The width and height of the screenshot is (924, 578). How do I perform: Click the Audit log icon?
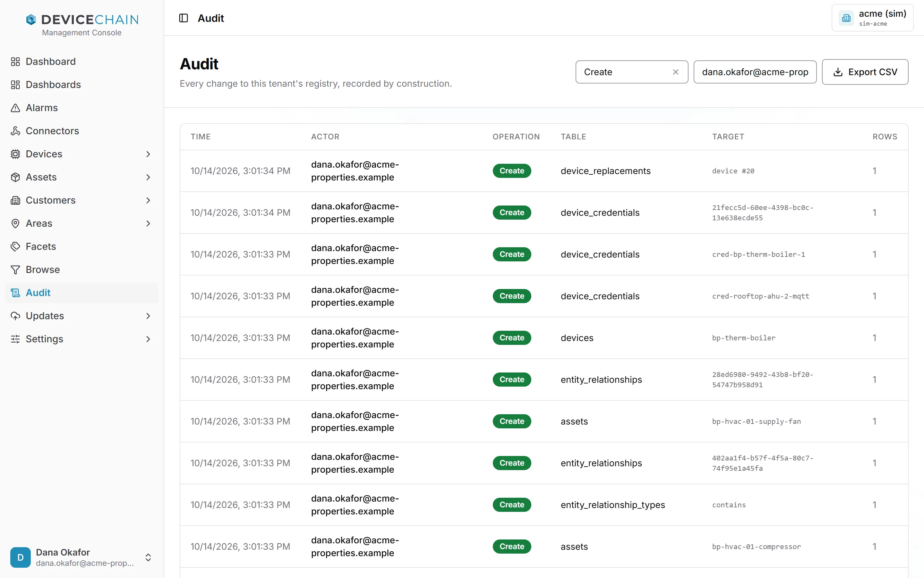click(15, 293)
